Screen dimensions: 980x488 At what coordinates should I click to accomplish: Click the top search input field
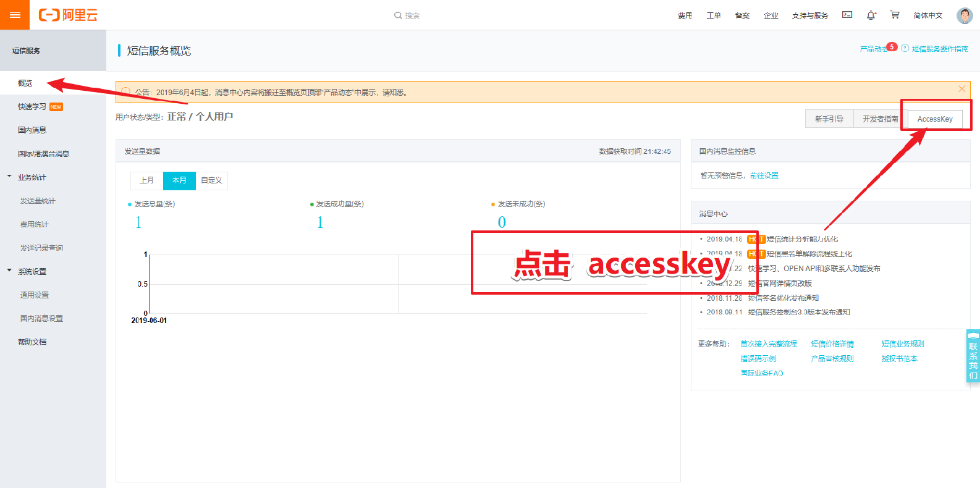(408, 15)
